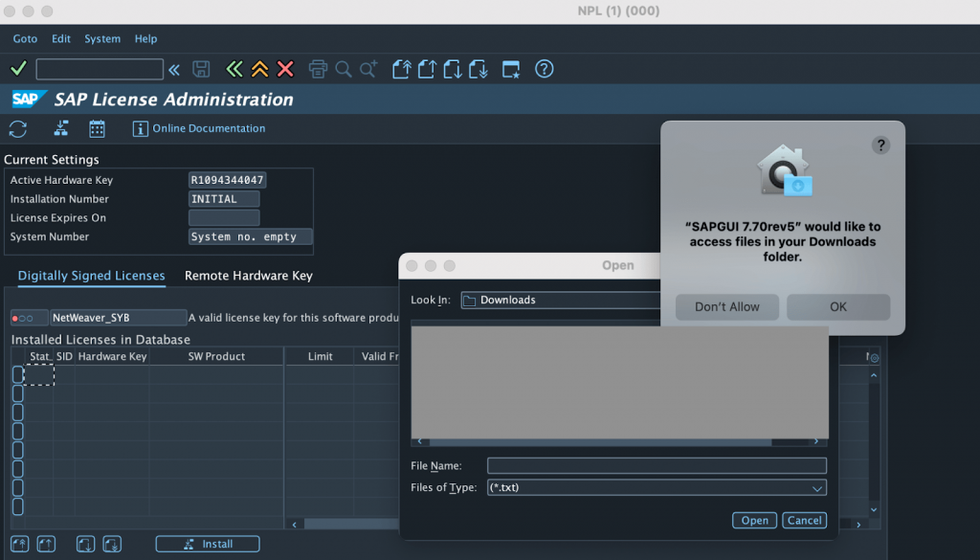Viewport: 980px width, 560px height.
Task: Open the Edit menu
Action: coord(61,38)
